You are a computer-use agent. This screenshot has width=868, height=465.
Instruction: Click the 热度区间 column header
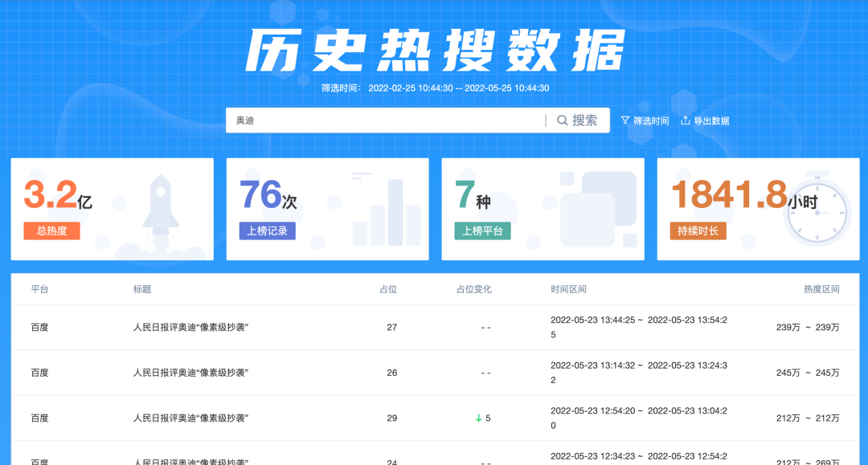coord(821,289)
